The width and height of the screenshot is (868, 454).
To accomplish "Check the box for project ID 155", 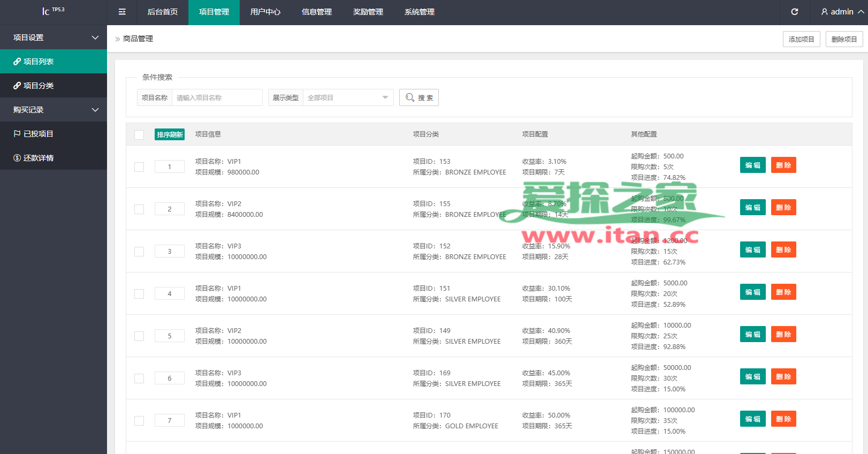I will pos(139,209).
